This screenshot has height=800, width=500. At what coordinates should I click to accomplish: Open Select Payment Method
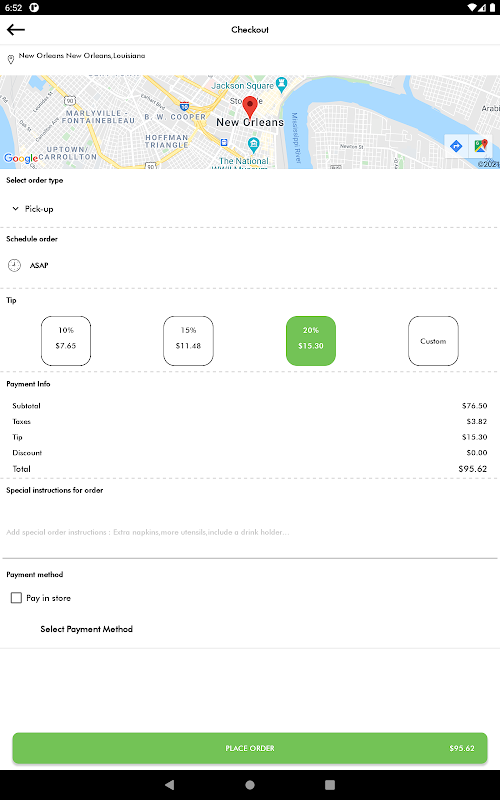click(x=87, y=629)
